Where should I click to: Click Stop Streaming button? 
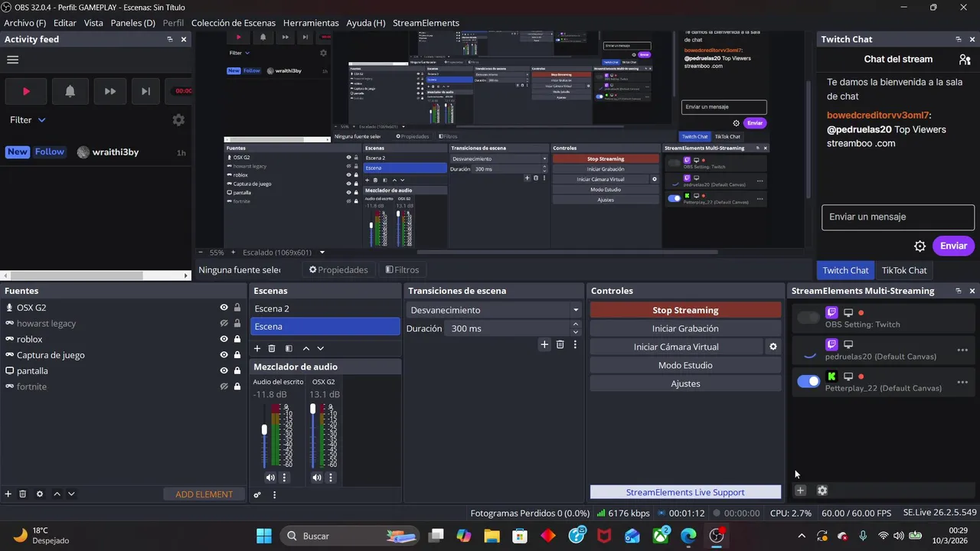coord(685,310)
